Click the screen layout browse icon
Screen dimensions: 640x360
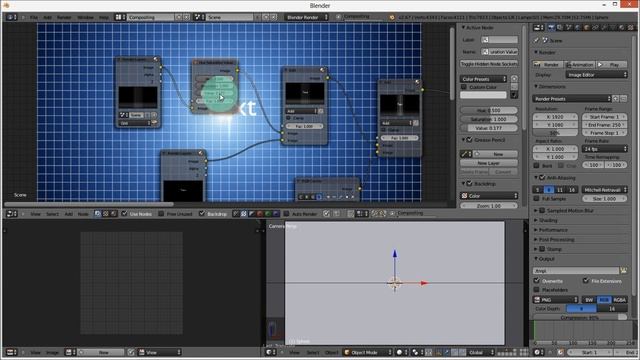tap(119, 17)
